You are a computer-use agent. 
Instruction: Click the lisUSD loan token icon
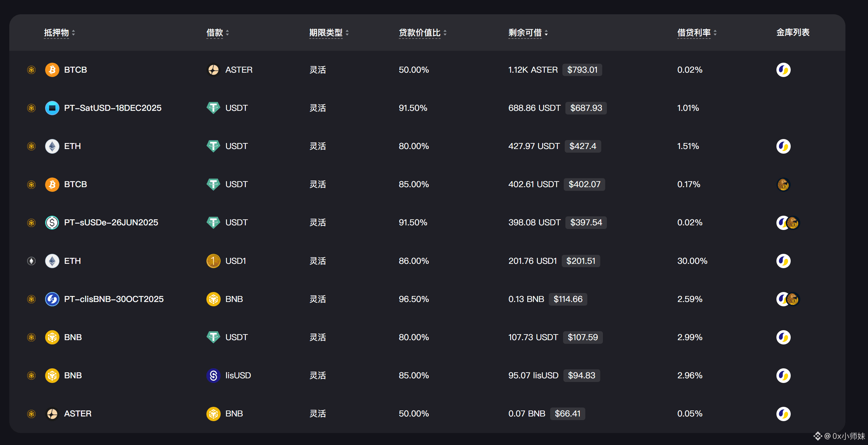click(x=213, y=375)
